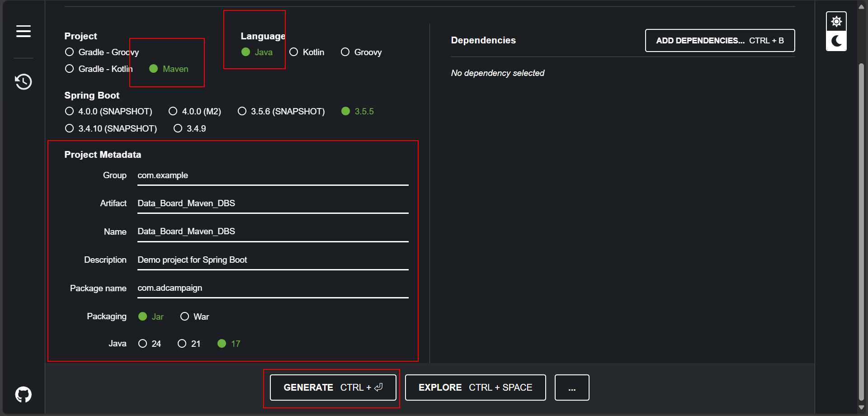This screenshot has height=416, width=868.
Task: Click the Generate button
Action: 333,388
